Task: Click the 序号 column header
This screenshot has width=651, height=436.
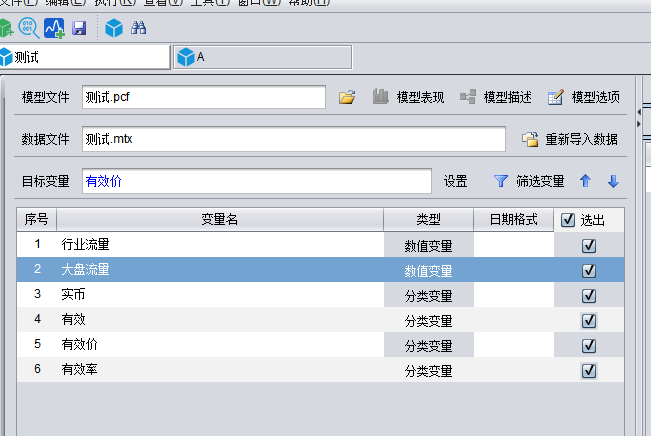Action: coord(37,219)
